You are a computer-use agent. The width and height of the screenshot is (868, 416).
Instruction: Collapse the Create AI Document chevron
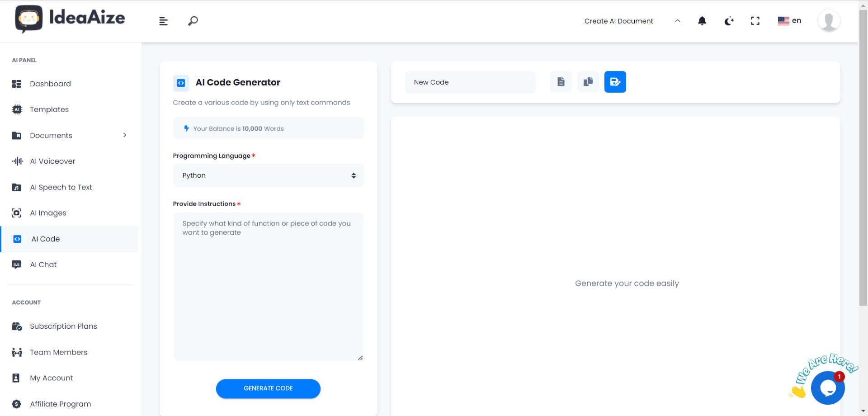pyautogui.click(x=677, y=21)
